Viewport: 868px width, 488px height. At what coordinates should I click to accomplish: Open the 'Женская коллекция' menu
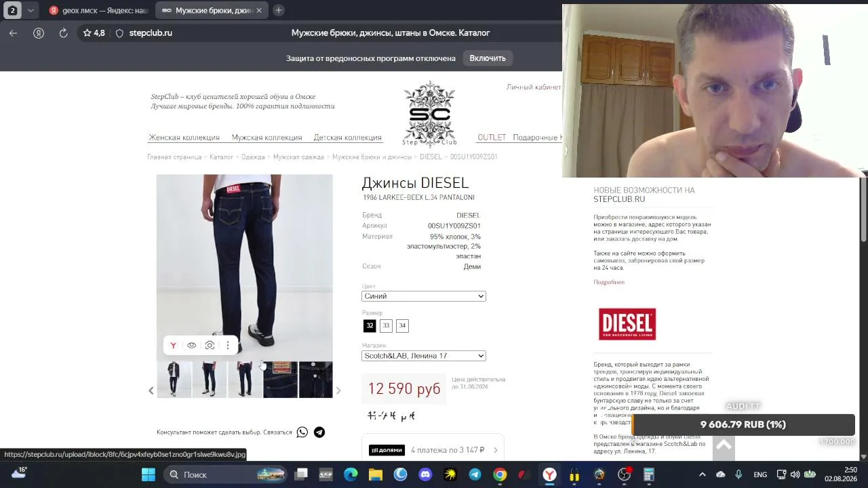(184, 138)
